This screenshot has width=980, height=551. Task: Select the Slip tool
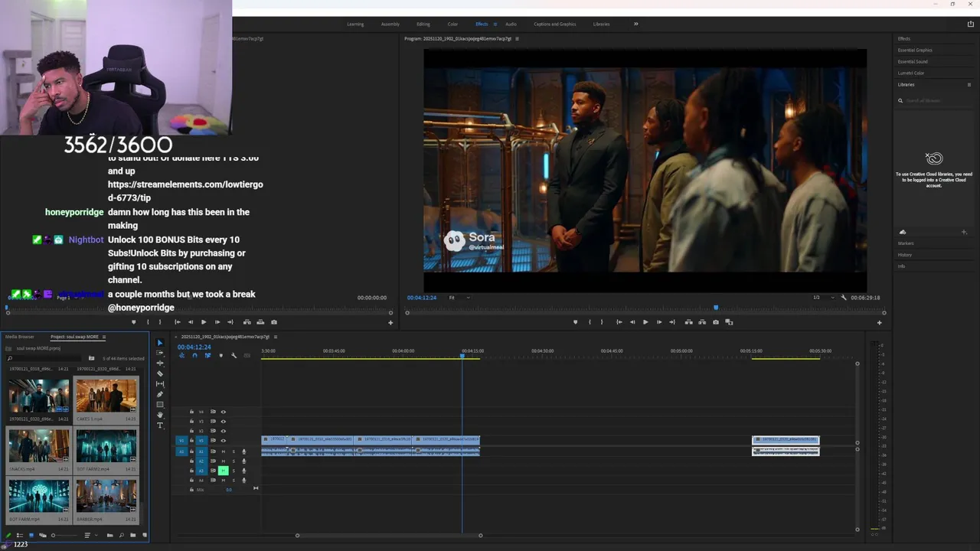[160, 383]
